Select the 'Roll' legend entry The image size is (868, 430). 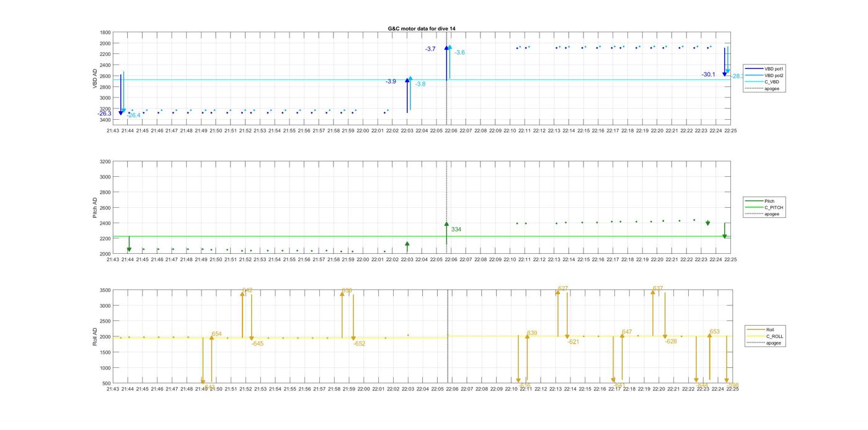click(770, 330)
